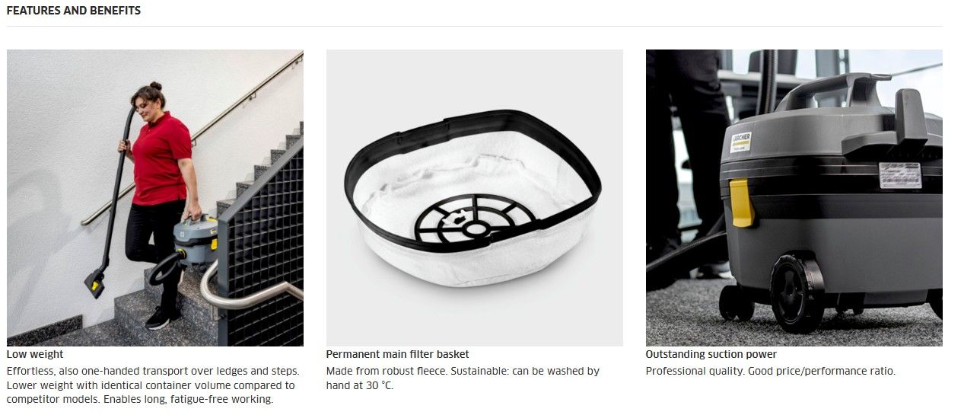This screenshot has height=415, width=980.
Task: Click the Features and Benefits heading
Action: (73, 11)
